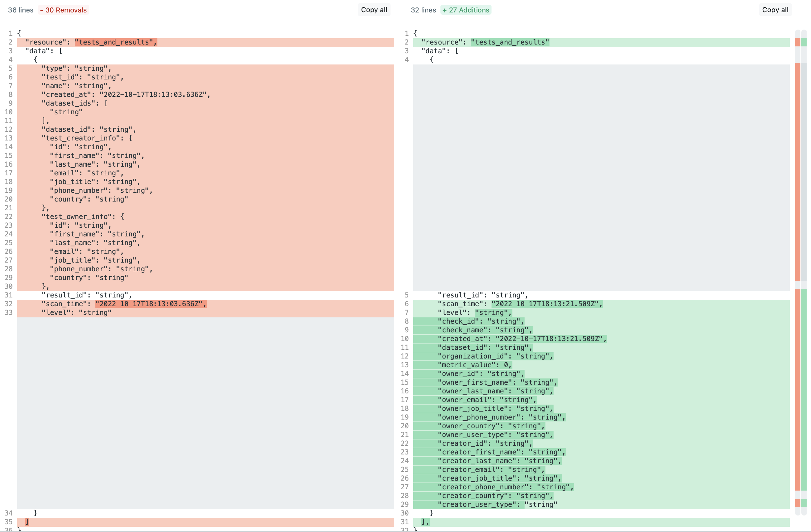
Task: Click the "organization_id": "string" line
Action: pos(495,356)
